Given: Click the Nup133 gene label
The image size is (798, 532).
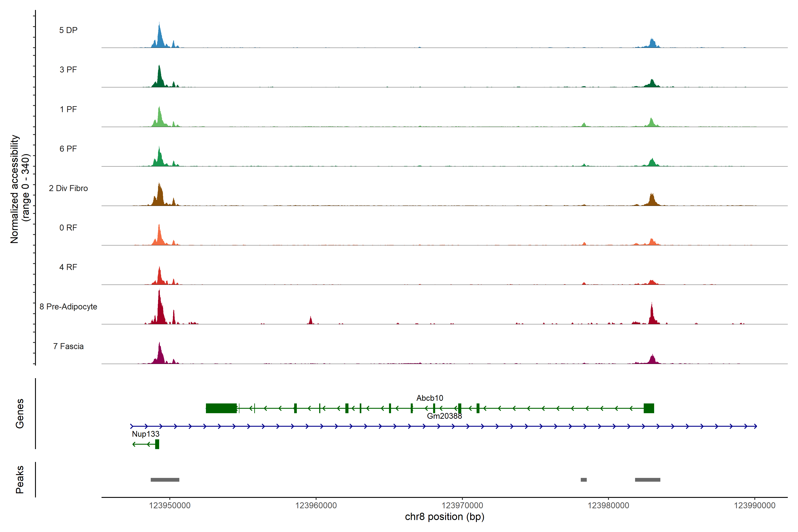Looking at the screenshot, I should pos(146,434).
